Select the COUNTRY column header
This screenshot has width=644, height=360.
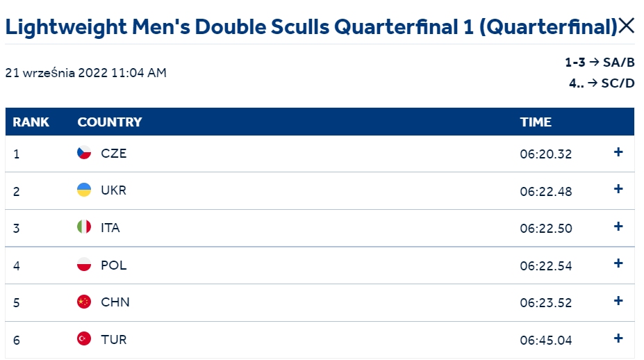click(x=110, y=122)
